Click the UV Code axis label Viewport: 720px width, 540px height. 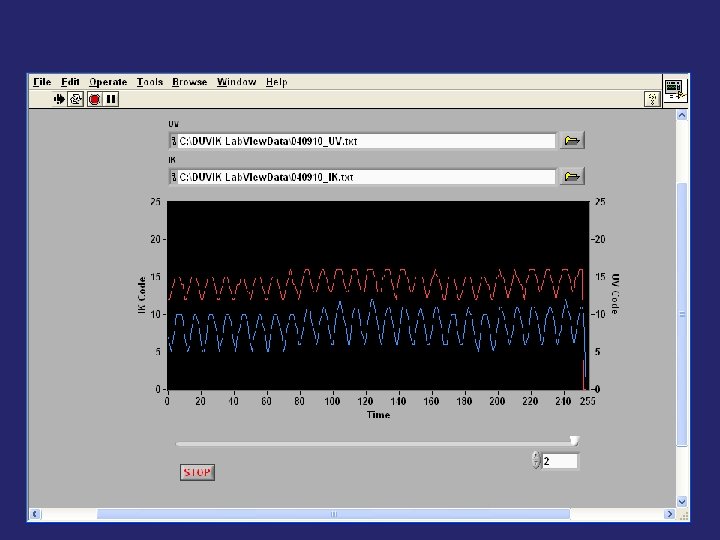tap(615, 294)
